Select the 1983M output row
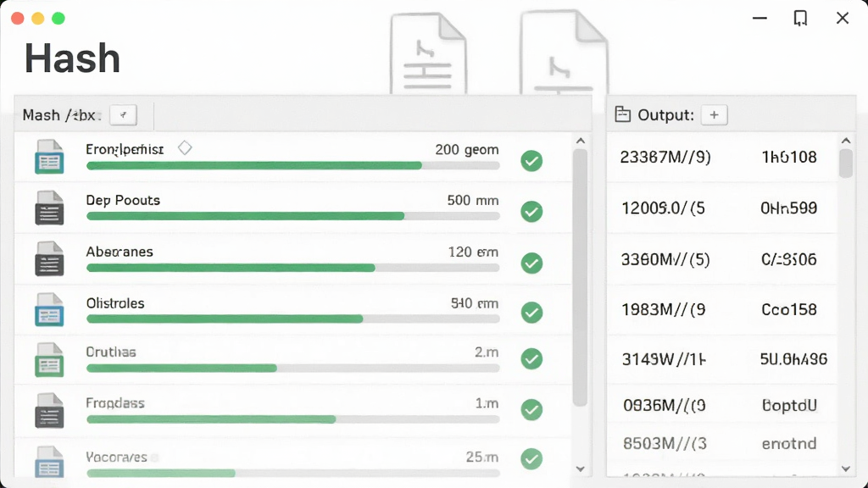Viewport: 868px width, 488px height. [x=722, y=309]
